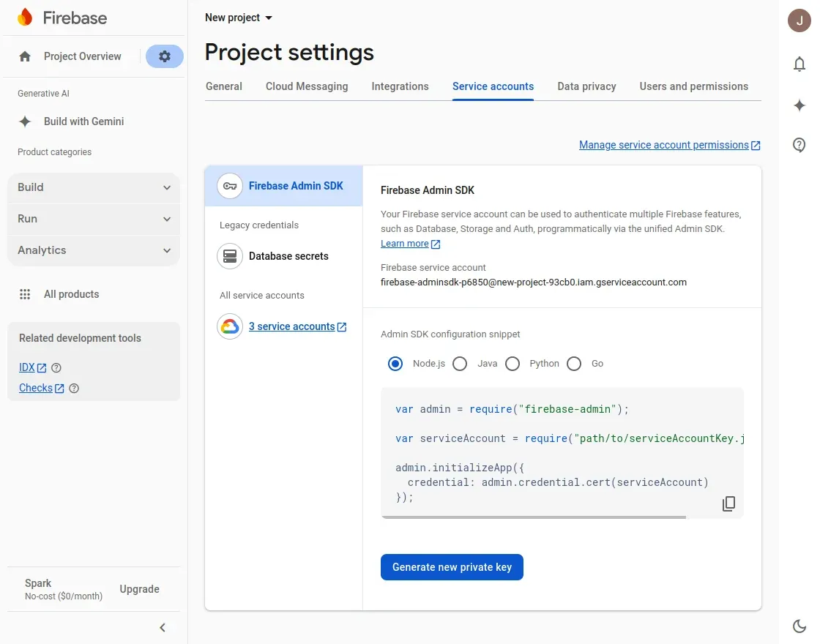The image size is (820, 644).
Task: Click the Build with Gemini sparkle icon
Action: click(25, 121)
